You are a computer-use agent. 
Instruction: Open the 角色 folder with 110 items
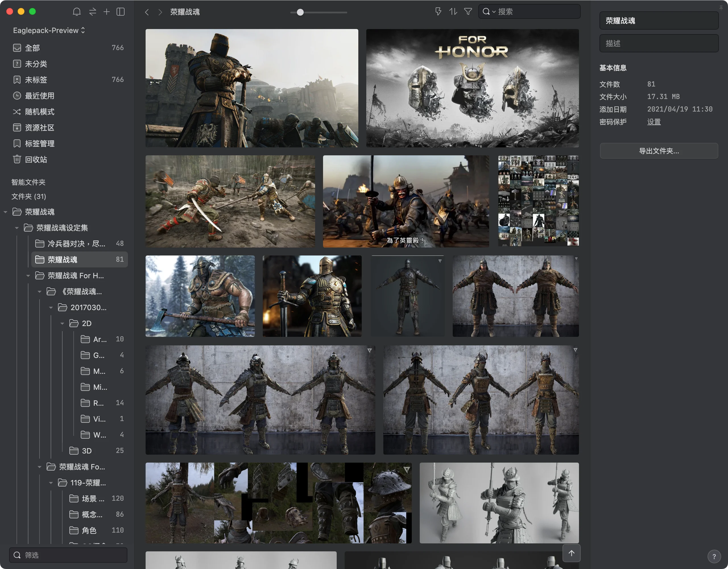tap(97, 530)
